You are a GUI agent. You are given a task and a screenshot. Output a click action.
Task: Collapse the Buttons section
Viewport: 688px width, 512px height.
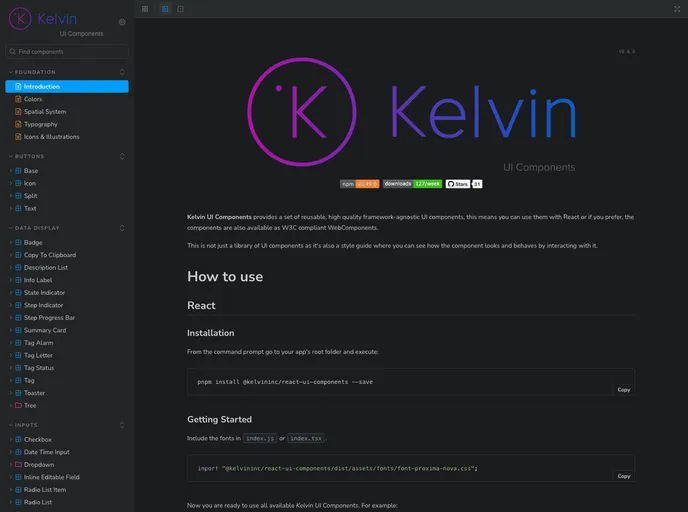(27, 156)
